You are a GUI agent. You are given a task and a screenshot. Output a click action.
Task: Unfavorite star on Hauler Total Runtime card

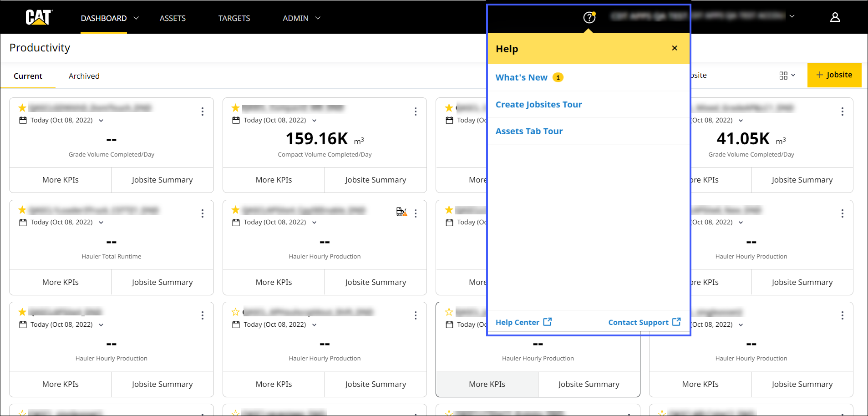(22, 210)
